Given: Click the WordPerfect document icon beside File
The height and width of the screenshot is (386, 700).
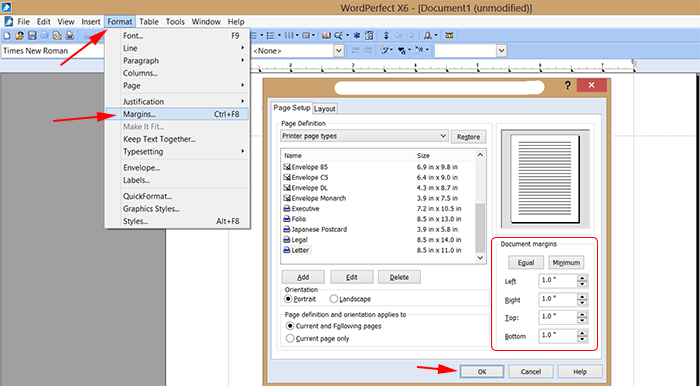Looking at the screenshot, I should [x=8, y=21].
